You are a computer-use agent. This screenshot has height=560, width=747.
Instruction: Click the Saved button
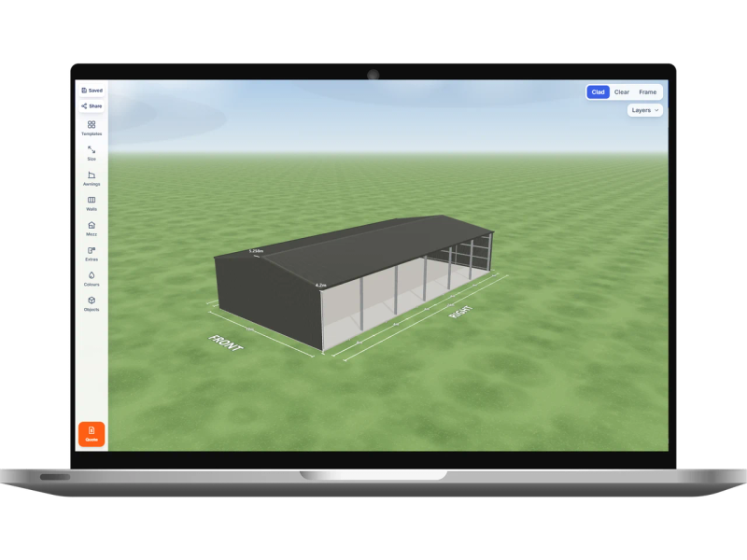tap(92, 90)
